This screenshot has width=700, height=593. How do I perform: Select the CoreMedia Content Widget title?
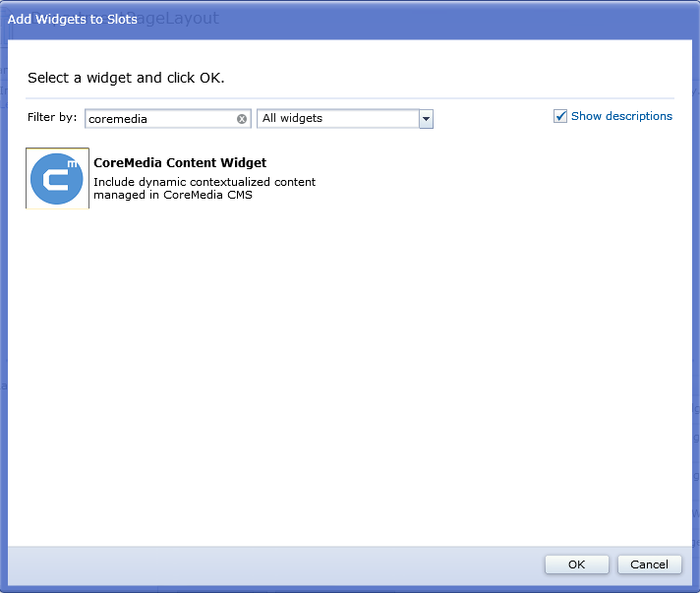[180, 163]
